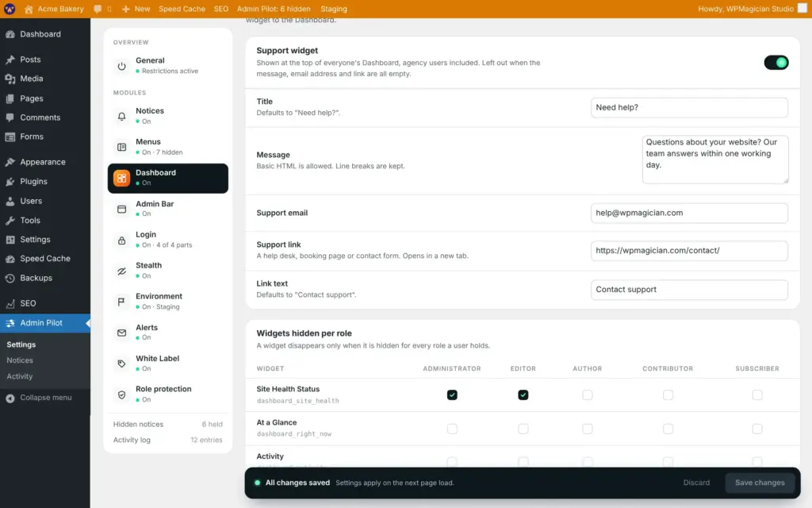The width and height of the screenshot is (812, 508).
Task: Click the user avatar in admin bar
Action: coord(802,8)
